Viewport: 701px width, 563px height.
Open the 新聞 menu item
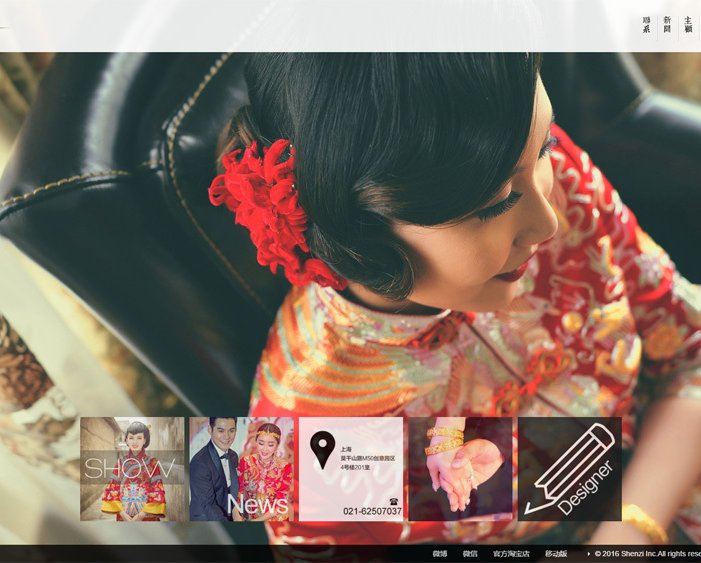tap(667, 25)
